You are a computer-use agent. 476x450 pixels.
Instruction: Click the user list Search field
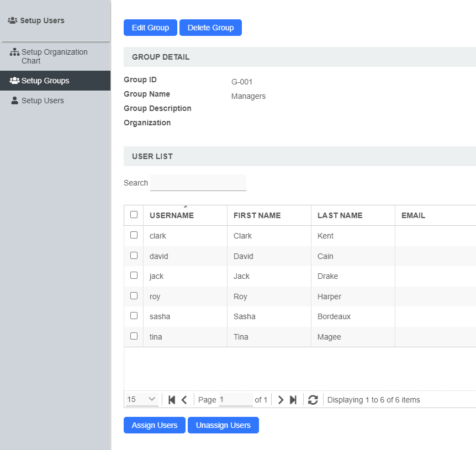tap(198, 183)
